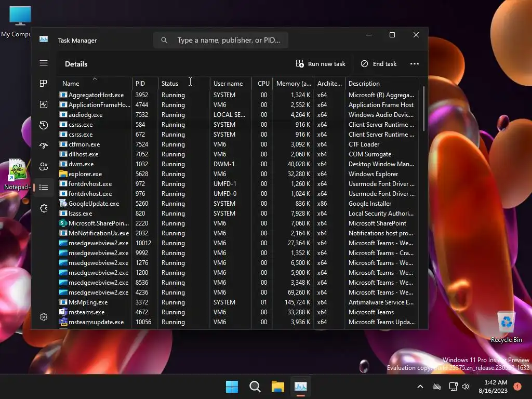Select the Recycle Bin desktop icon
Screen dimensions: 532x399
506,327
